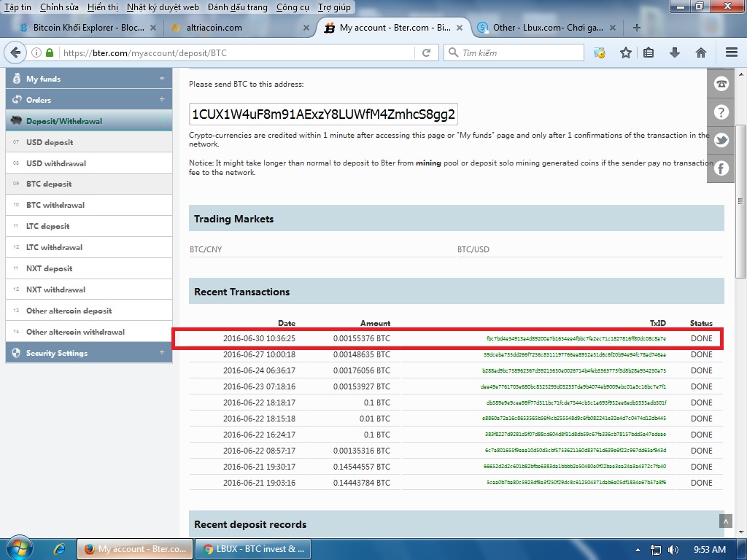Open the Hiển thị menu

103,7
